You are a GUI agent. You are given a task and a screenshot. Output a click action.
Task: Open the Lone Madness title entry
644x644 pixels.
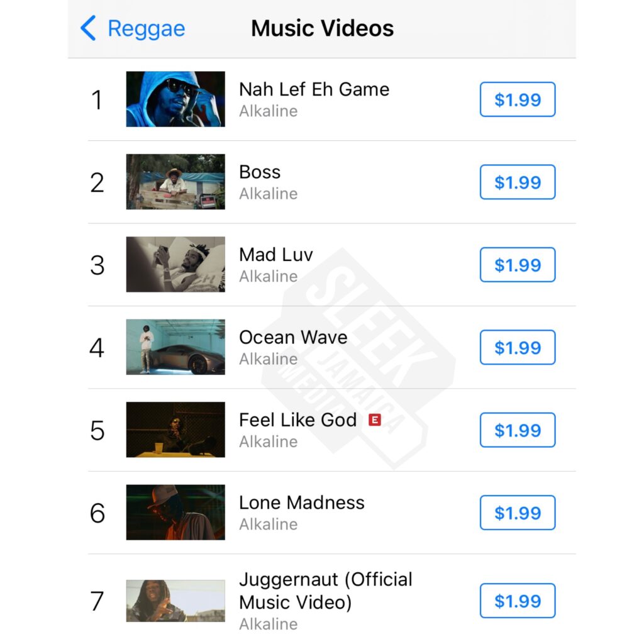click(x=301, y=502)
